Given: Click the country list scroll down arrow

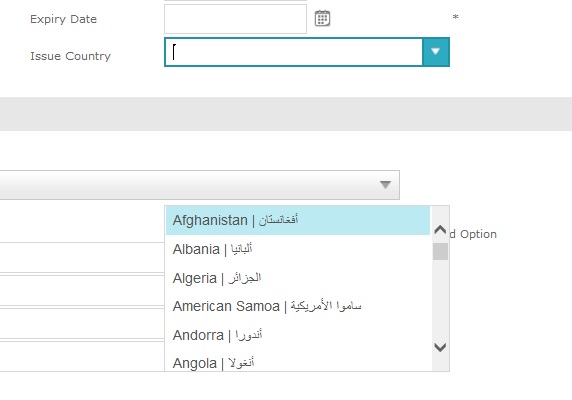Looking at the screenshot, I should 440,347.
